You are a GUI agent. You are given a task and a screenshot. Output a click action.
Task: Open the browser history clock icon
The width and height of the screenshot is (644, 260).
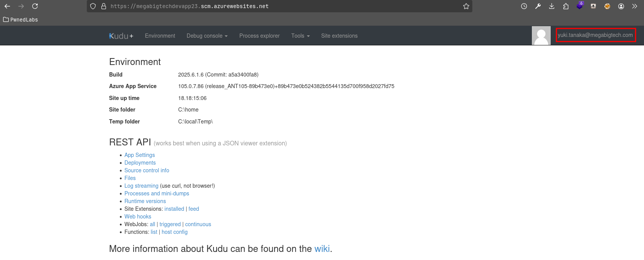tap(524, 6)
